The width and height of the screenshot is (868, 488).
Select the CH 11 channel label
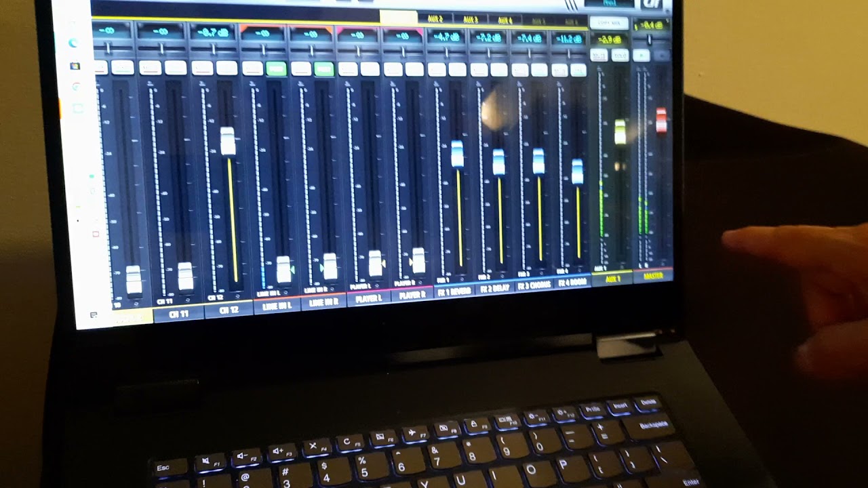click(180, 314)
